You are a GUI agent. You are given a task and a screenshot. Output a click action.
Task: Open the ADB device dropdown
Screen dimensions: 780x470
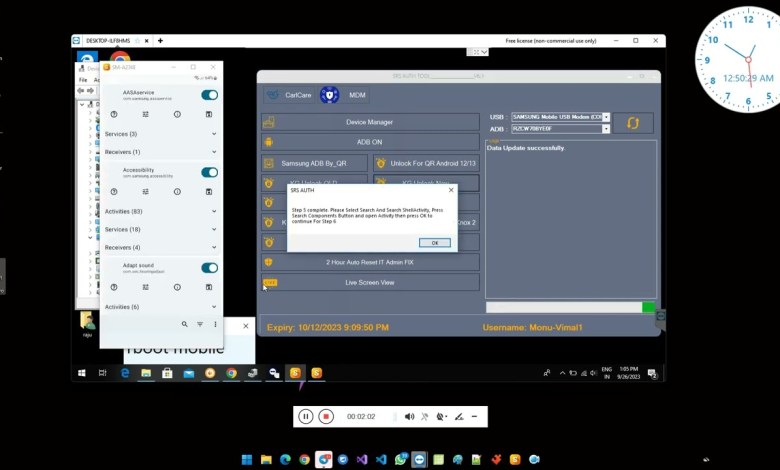[606, 129]
